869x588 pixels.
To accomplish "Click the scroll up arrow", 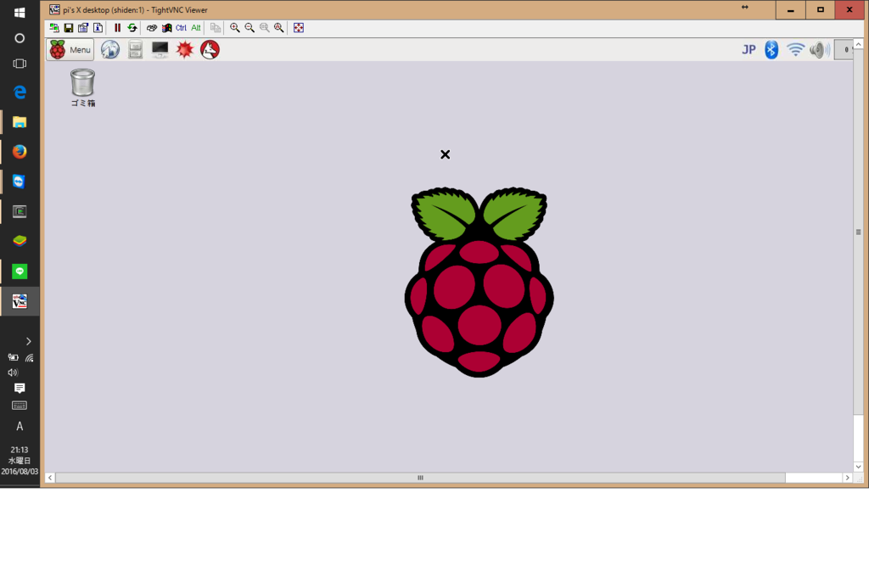I will 858,44.
